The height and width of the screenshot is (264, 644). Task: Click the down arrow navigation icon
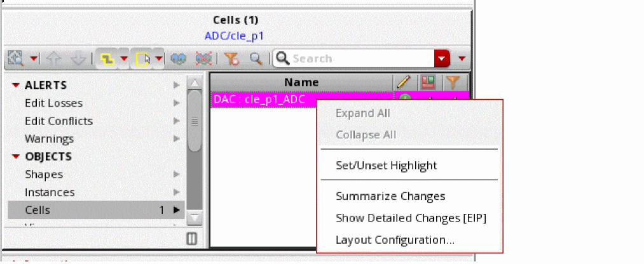(x=78, y=59)
